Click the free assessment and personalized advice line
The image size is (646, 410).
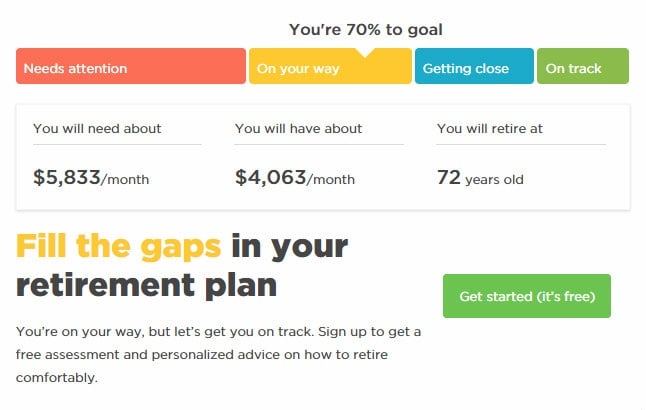click(202, 355)
